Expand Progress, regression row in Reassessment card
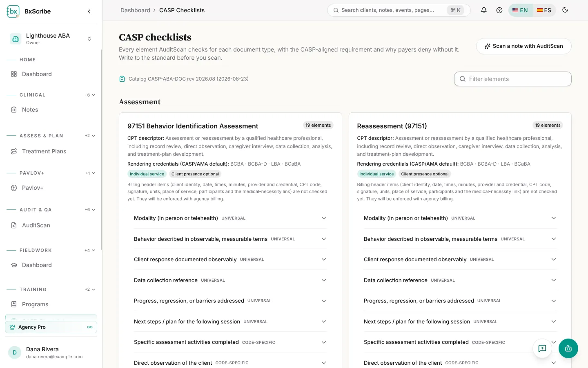The height and width of the screenshot is (368, 588). (x=460, y=301)
